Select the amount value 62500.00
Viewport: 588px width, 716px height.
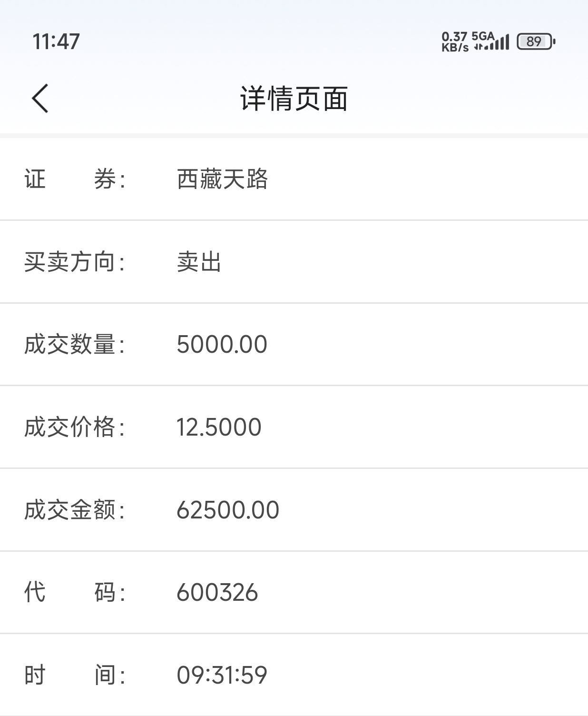228,510
